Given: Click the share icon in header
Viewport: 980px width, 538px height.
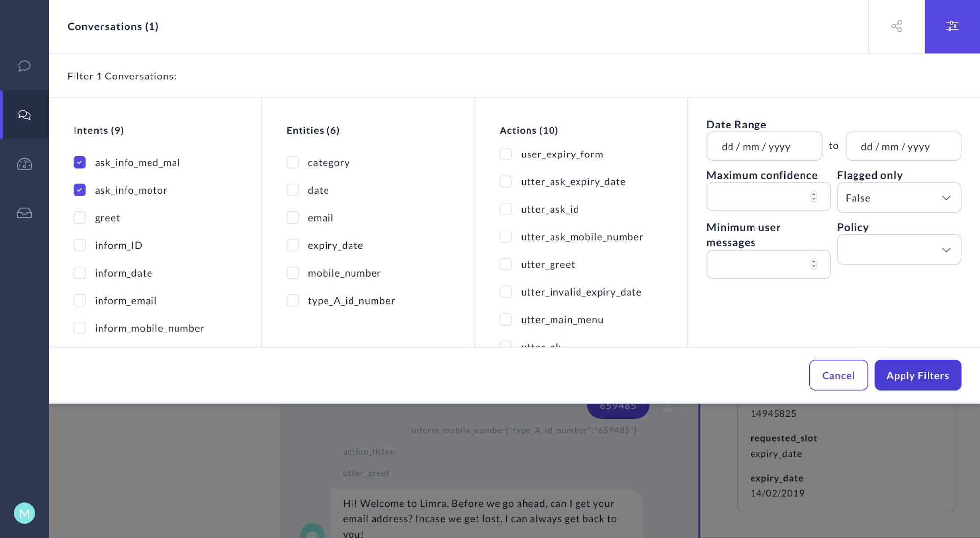Looking at the screenshot, I should click(896, 26).
